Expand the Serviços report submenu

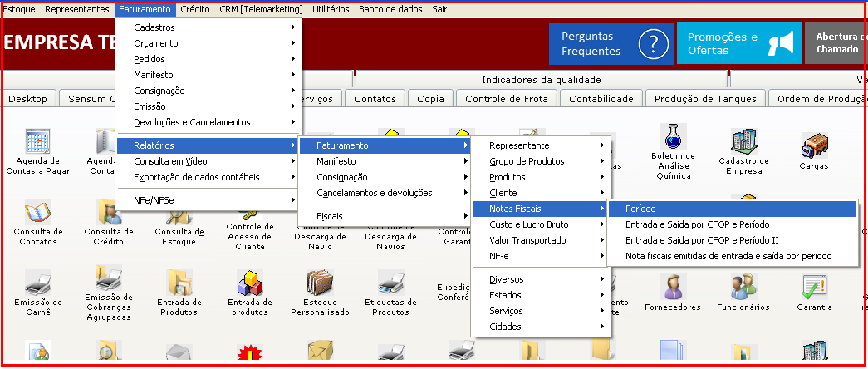click(x=541, y=311)
